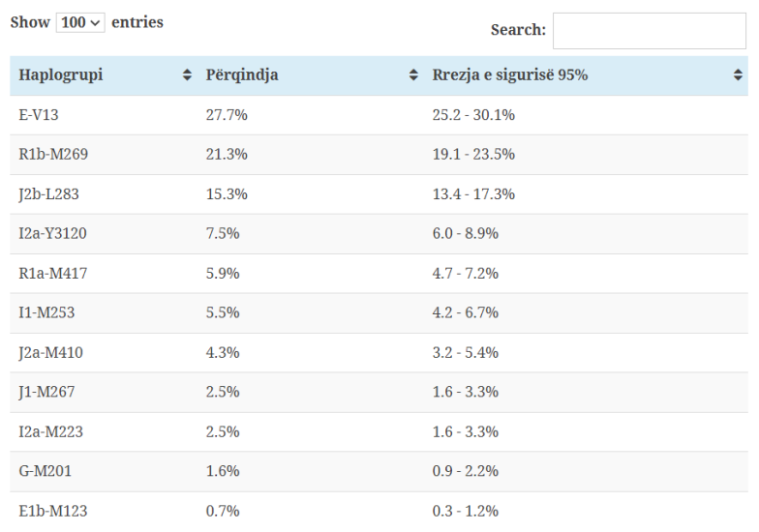The height and width of the screenshot is (532, 759).
Task: Click the I1-M253 haplogroup cell
Action: click(x=46, y=313)
